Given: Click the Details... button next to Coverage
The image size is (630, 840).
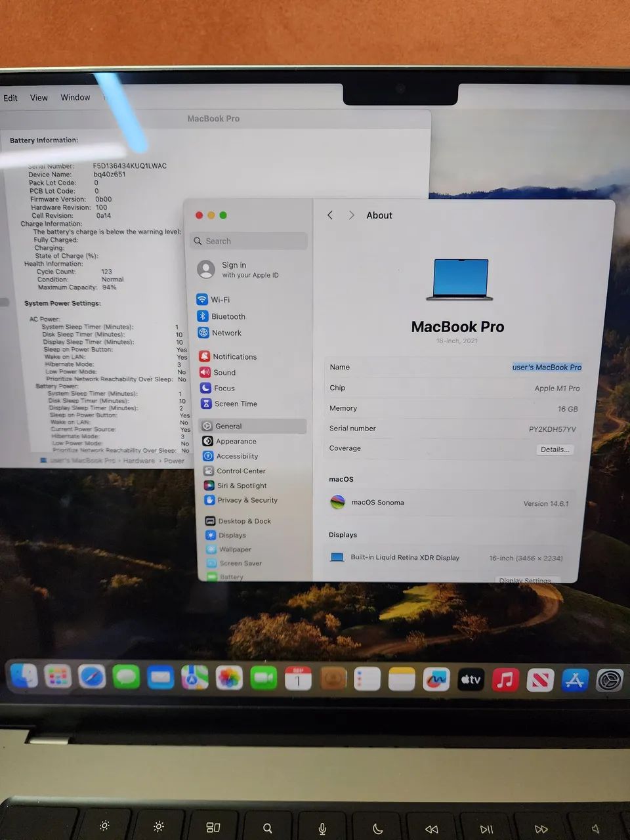Looking at the screenshot, I should 555,450.
